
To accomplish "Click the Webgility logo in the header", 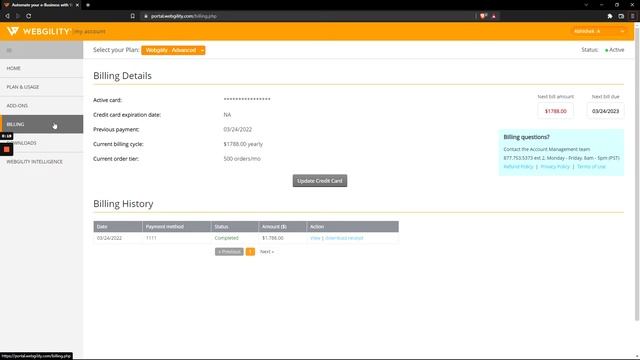I will click(x=39, y=31).
